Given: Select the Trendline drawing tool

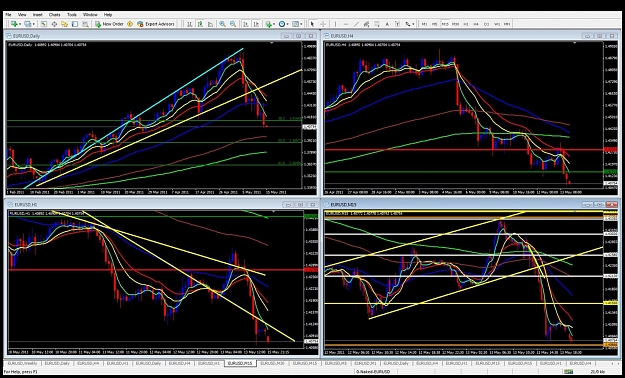Looking at the screenshot, I should coord(356,24).
